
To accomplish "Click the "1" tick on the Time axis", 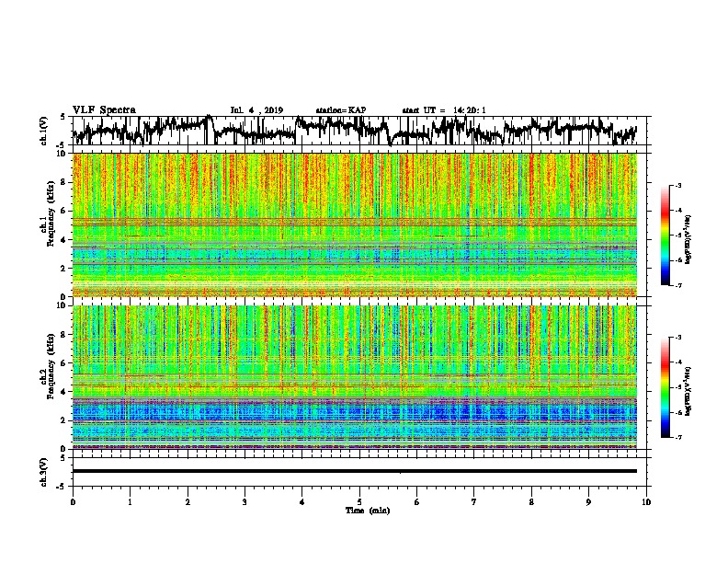I will (130, 502).
